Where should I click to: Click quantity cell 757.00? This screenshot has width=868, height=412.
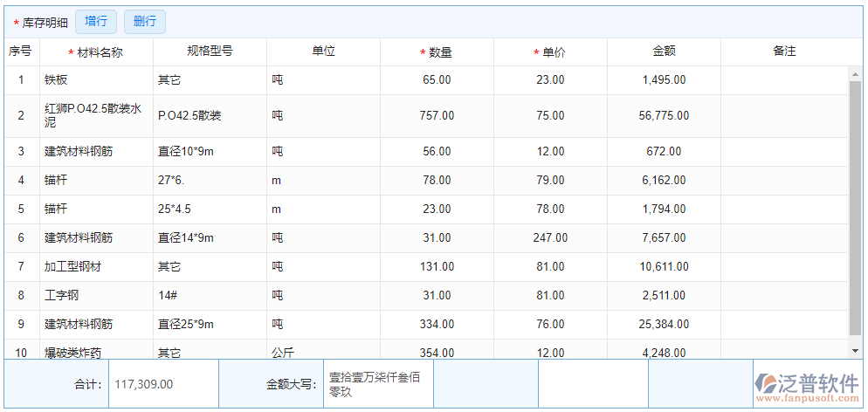click(437, 115)
